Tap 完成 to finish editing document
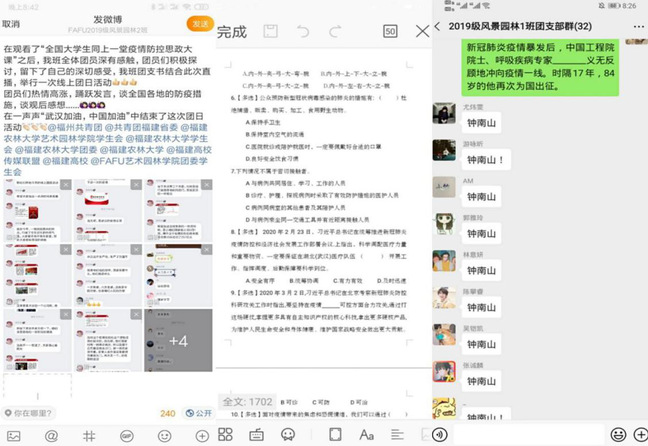The height and width of the screenshot is (446, 648). pos(231,32)
